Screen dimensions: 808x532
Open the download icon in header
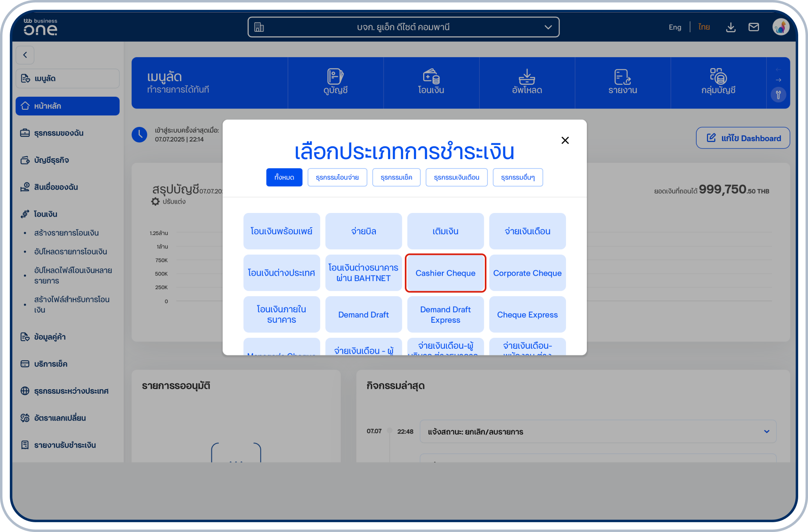coord(730,27)
